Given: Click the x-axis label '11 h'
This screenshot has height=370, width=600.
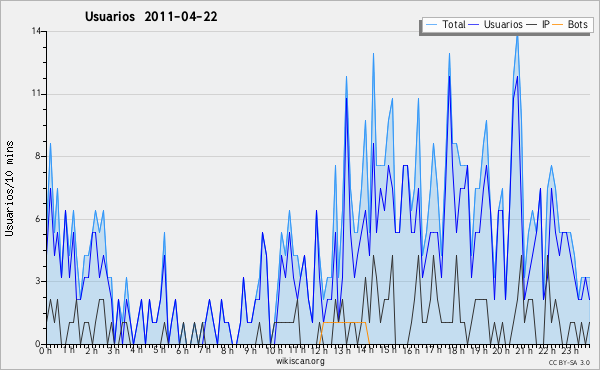Looking at the screenshot, I should [x=297, y=350].
